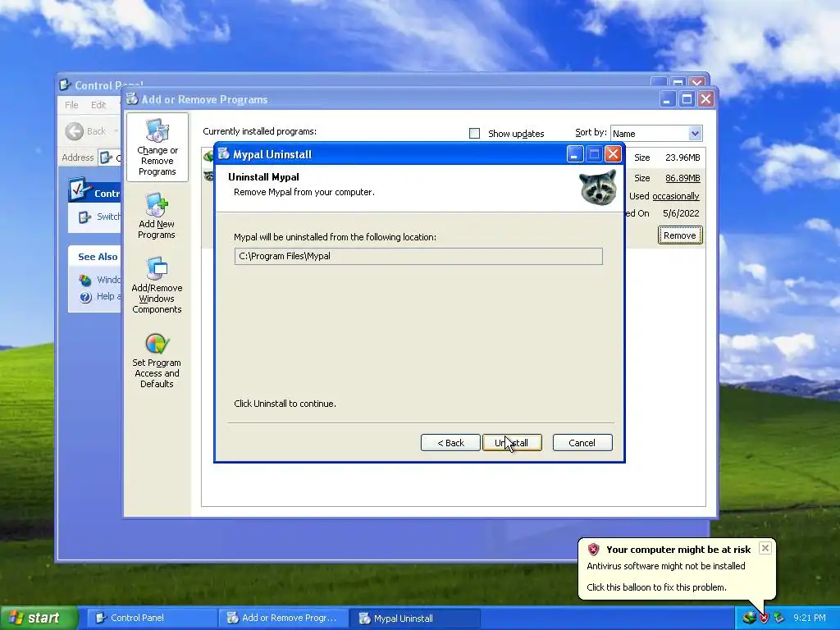Click the Remove button in program list

coord(680,235)
